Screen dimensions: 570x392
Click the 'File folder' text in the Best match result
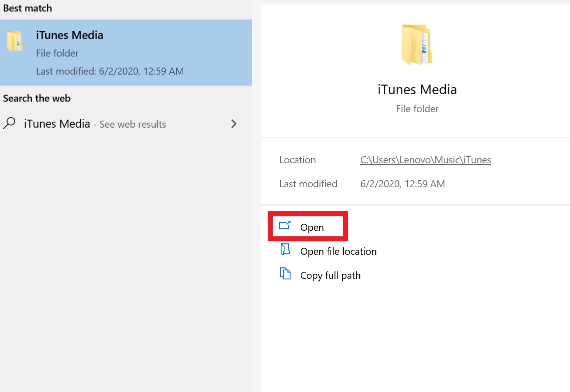click(57, 53)
